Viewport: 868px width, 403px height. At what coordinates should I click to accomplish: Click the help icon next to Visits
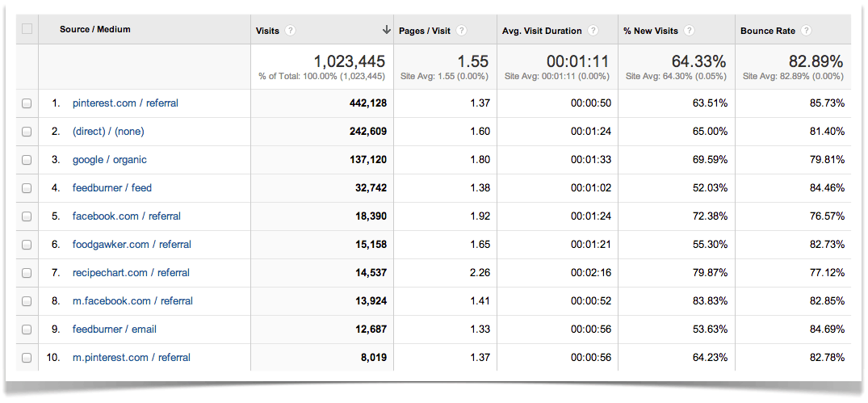point(291,31)
